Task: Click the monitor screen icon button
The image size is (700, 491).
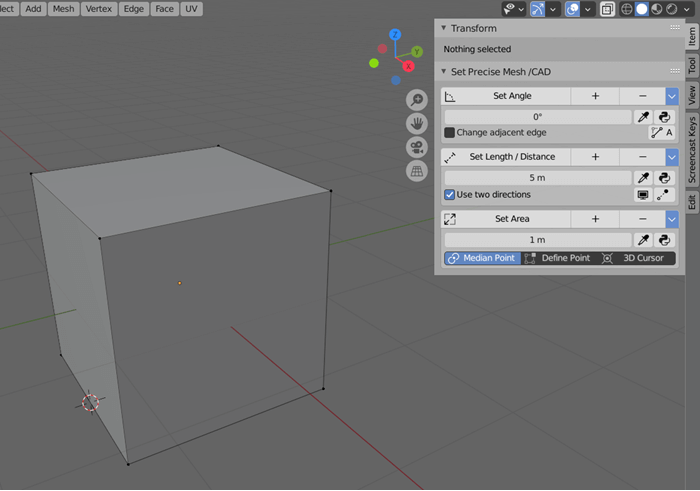Action: click(x=643, y=195)
